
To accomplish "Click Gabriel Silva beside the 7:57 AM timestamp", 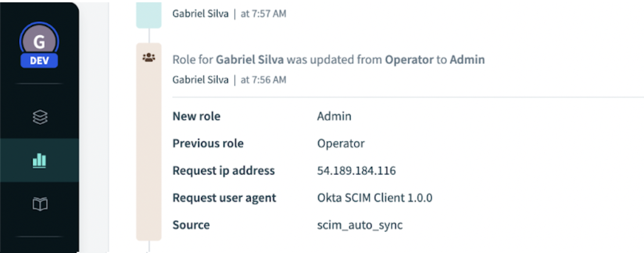I will tap(201, 13).
